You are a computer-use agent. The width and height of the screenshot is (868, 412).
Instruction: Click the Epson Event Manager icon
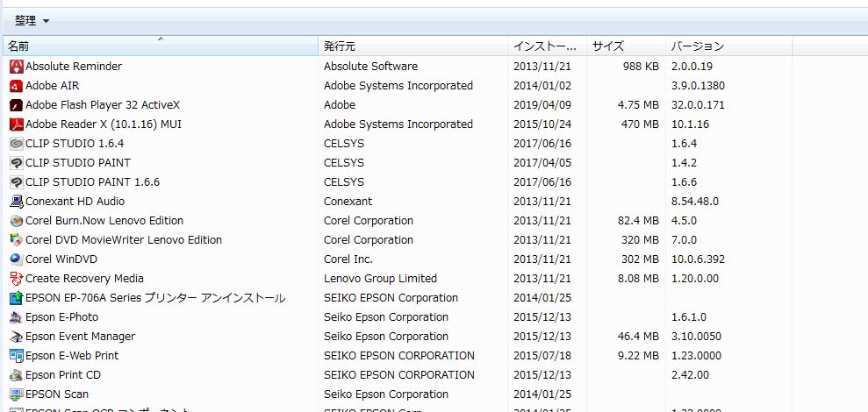(17, 337)
